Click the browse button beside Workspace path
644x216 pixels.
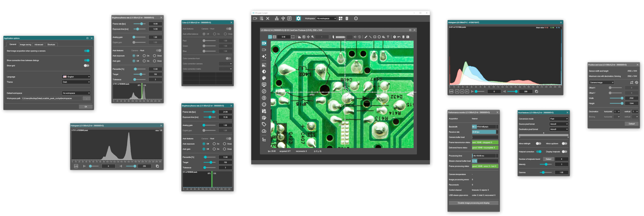[x=86, y=98]
